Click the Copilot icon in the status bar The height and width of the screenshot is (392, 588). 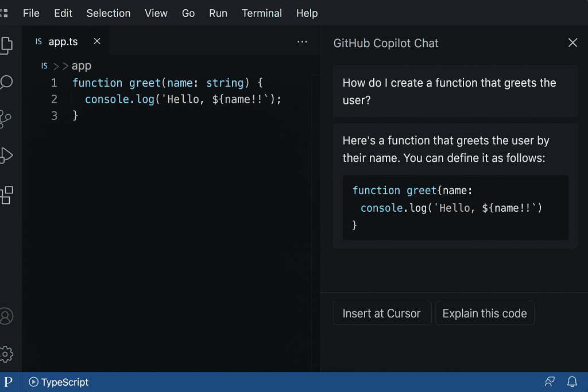pyautogui.click(x=549, y=382)
